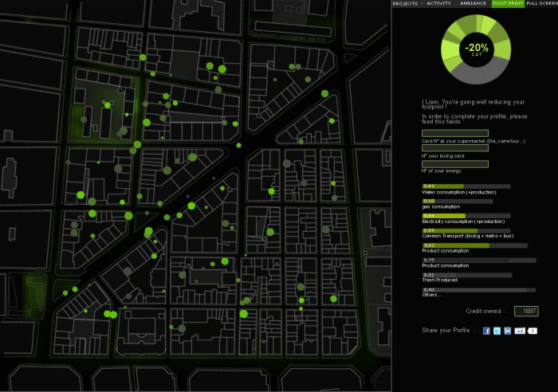Click the 'N° of your energy' label
This screenshot has width=558, height=392.
coord(442,171)
